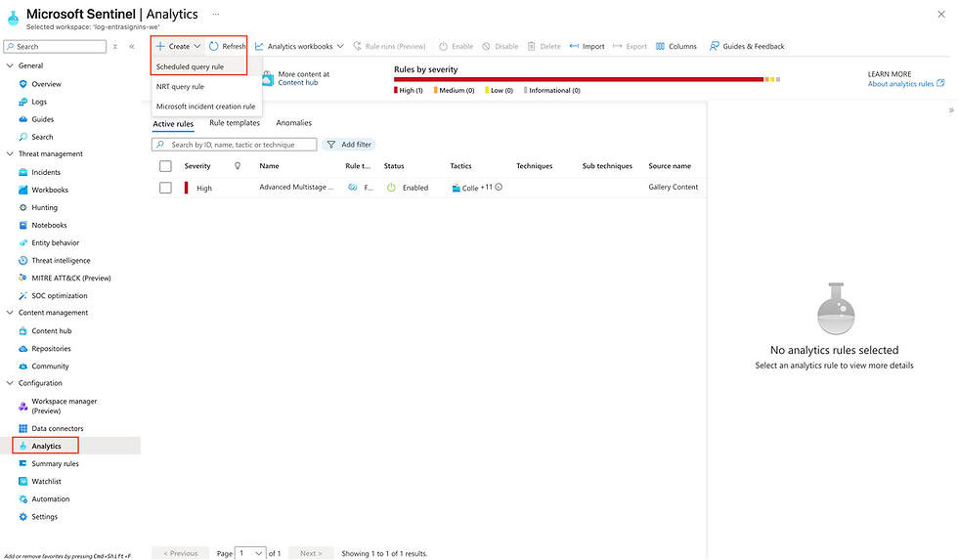Open Summary rules page
Image resolution: width=958 pixels, height=560 pixels.
tap(55, 464)
